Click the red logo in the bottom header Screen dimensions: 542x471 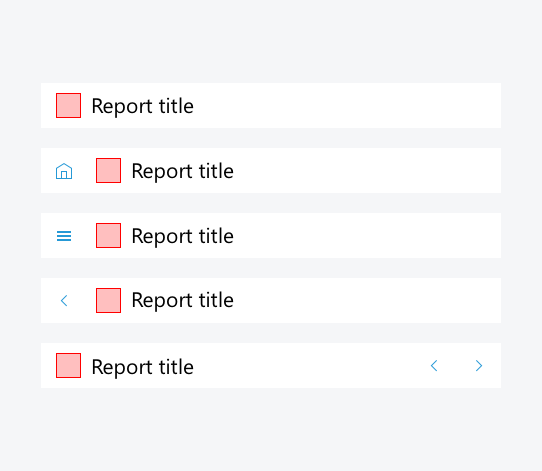point(68,365)
